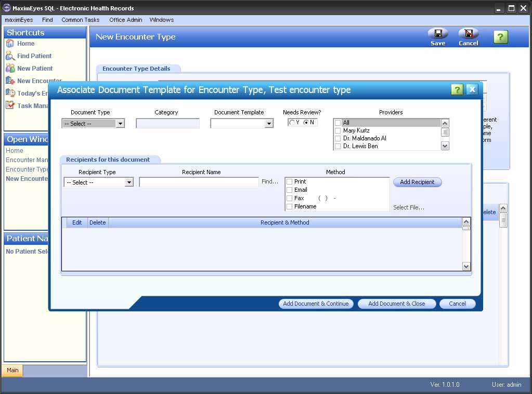Click the Fax number input area

[x=327, y=199]
